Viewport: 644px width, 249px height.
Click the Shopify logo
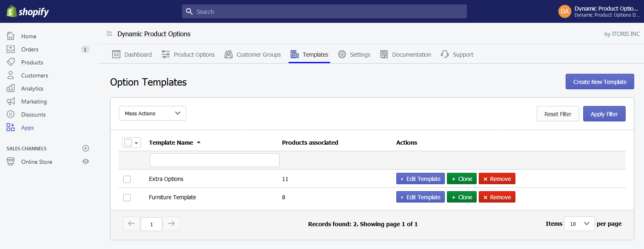pyautogui.click(x=28, y=11)
